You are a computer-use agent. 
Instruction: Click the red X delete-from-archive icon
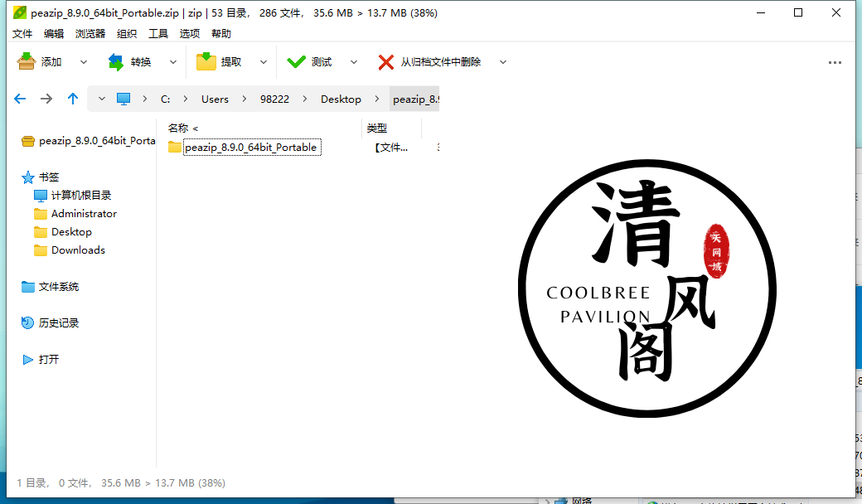tap(386, 62)
